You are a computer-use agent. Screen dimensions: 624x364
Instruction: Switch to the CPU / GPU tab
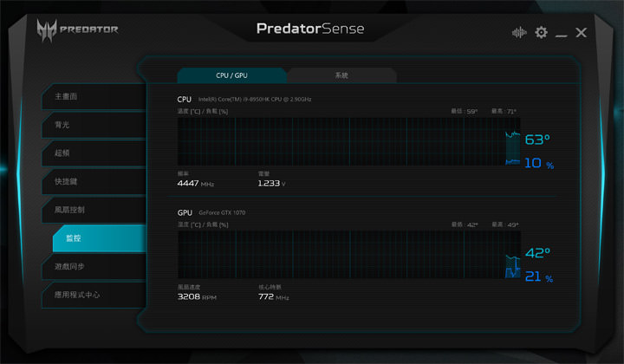point(231,75)
